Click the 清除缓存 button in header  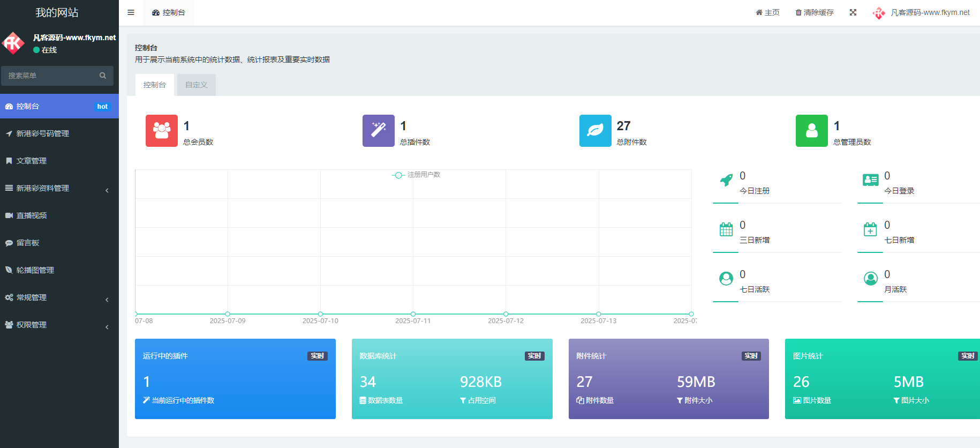815,12
